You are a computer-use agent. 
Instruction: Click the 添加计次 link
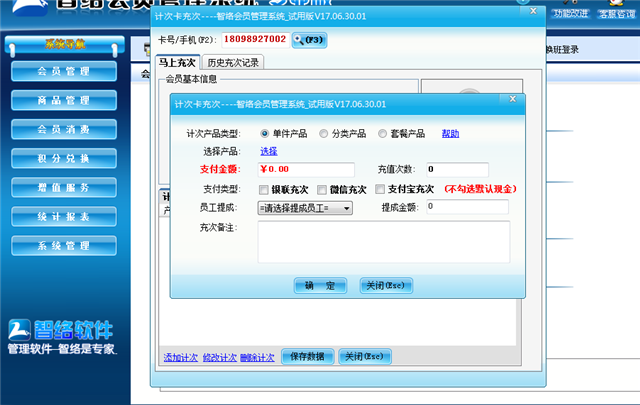pyautogui.click(x=181, y=358)
